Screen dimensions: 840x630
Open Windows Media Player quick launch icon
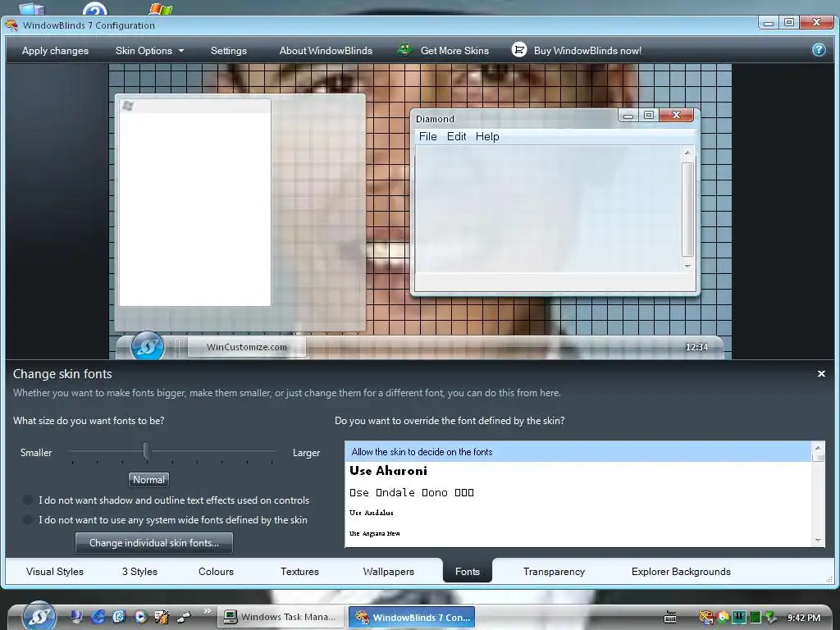coord(140,617)
